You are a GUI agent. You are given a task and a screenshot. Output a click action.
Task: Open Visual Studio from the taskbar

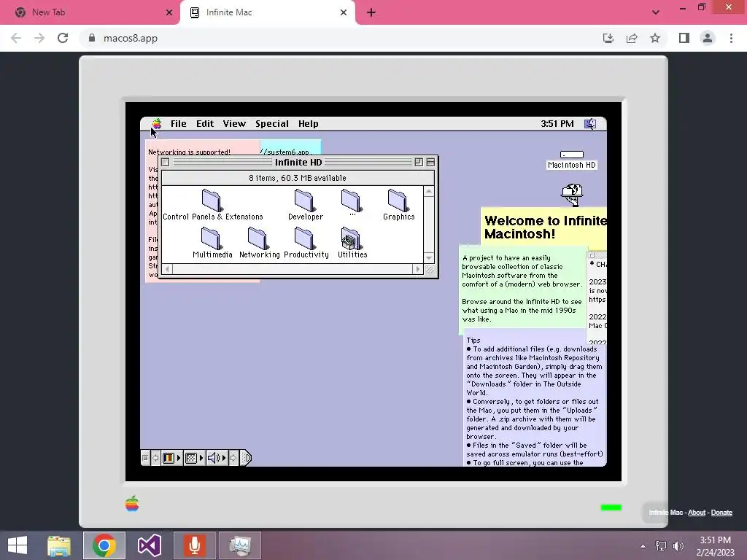pos(149,545)
